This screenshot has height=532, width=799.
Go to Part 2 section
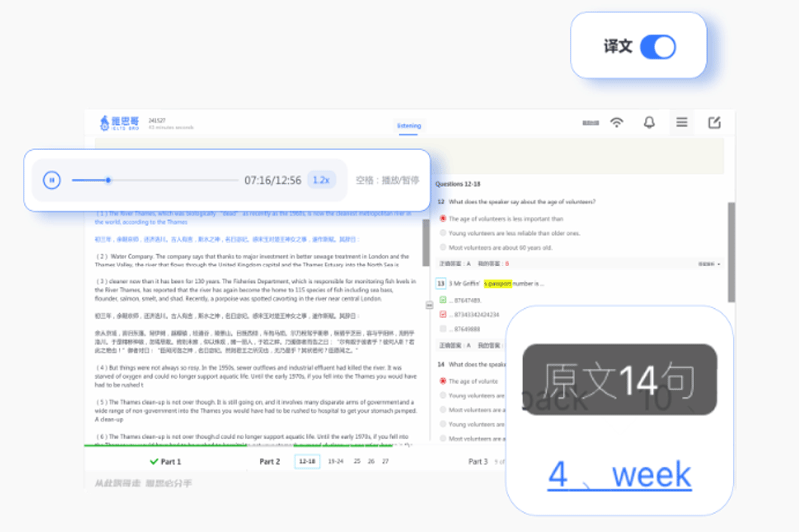269,462
